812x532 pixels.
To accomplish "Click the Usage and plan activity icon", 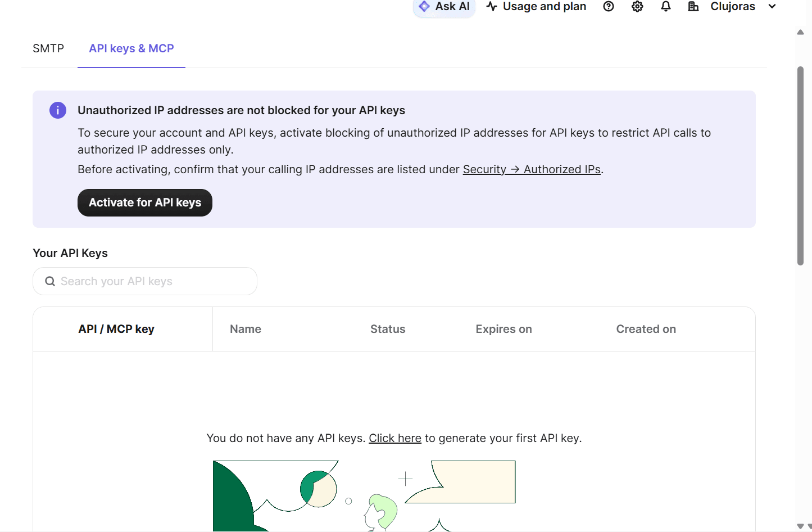I will 492,6.
